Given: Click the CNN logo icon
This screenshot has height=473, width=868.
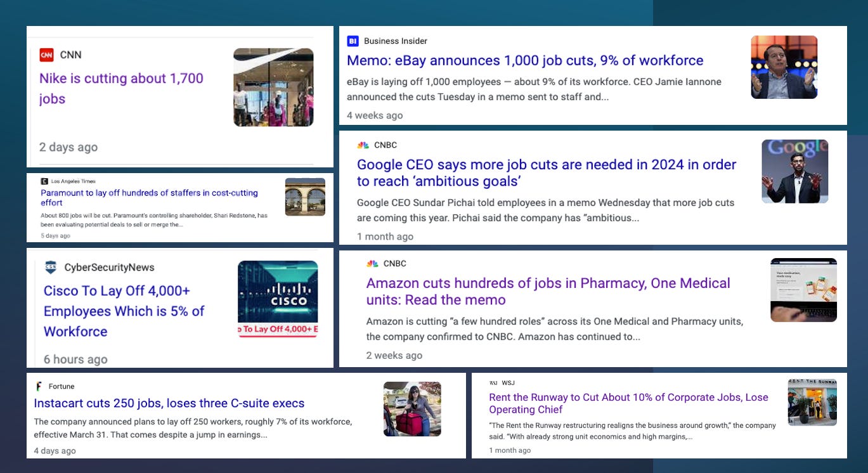Looking at the screenshot, I should [46, 55].
